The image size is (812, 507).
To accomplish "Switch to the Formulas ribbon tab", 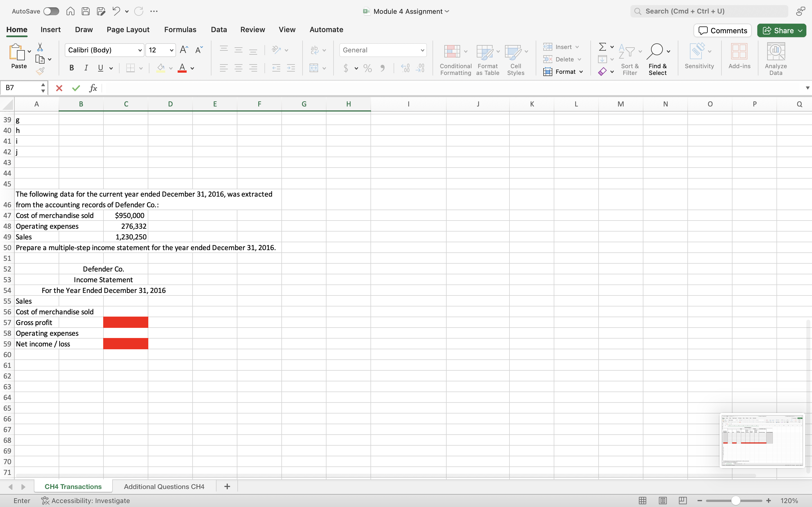I will [180, 30].
